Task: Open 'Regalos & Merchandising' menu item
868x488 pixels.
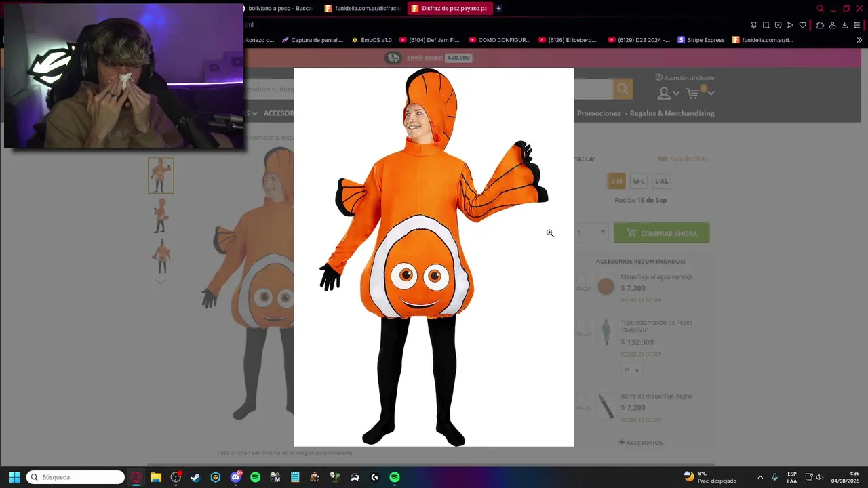Action: (x=672, y=113)
